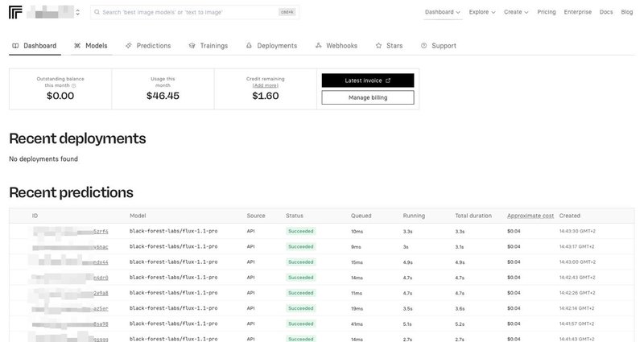
Task: Click the $0.00 outstanding balance value
Action: click(x=60, y=96)
